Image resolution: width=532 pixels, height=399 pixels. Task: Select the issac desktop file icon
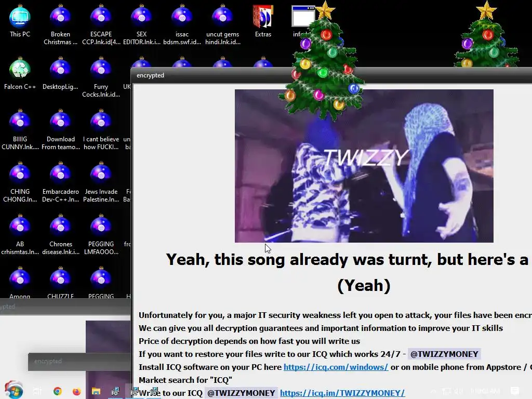[182, 25]
